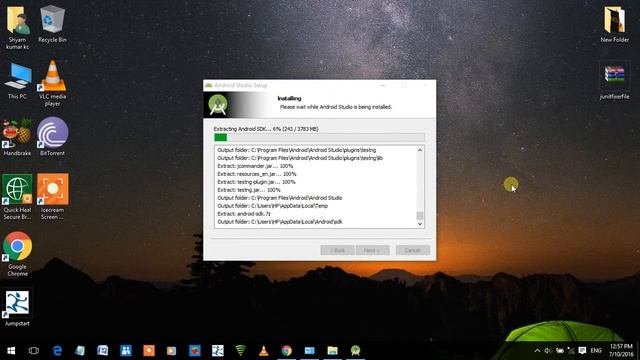The width and height of the screenshot is (640, 360).
Task: Open Jumpstart desktop shortcut
Action: tap(17, 308)
